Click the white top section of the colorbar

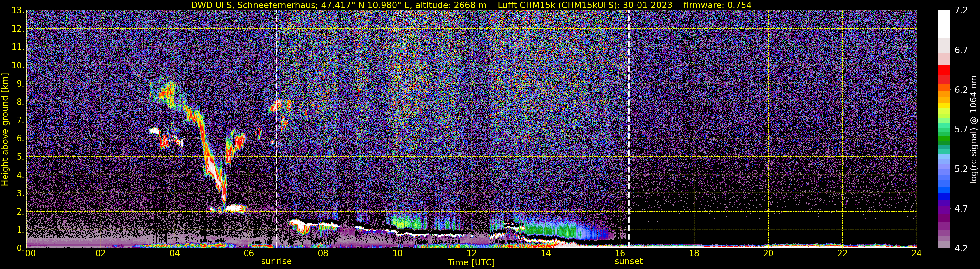944,24
